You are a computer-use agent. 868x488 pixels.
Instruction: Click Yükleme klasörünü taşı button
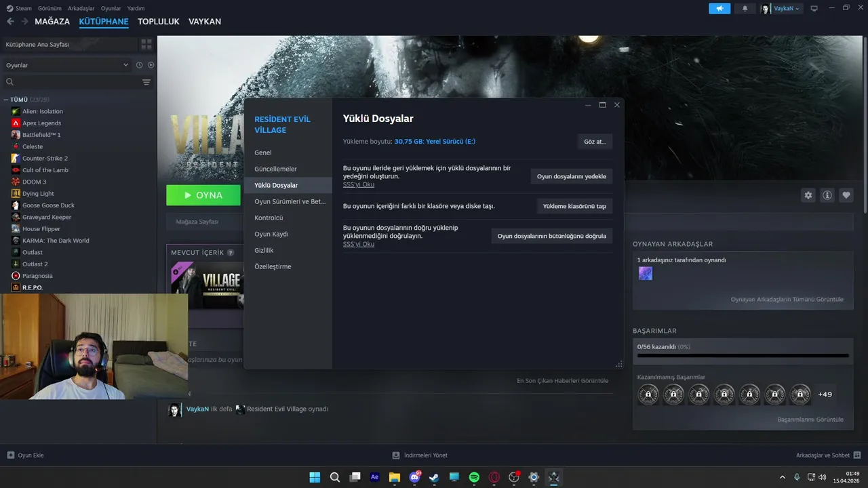tap(574, 206)
